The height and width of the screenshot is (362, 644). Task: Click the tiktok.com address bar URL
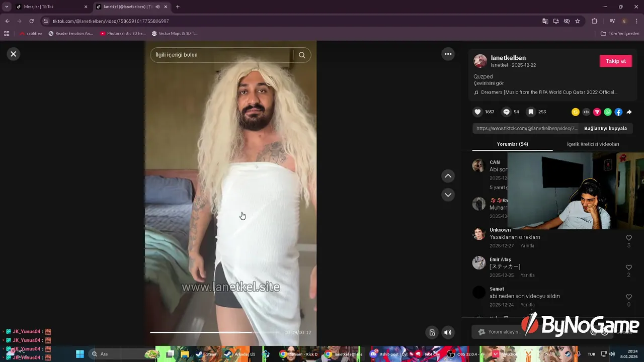coord(111,21)
